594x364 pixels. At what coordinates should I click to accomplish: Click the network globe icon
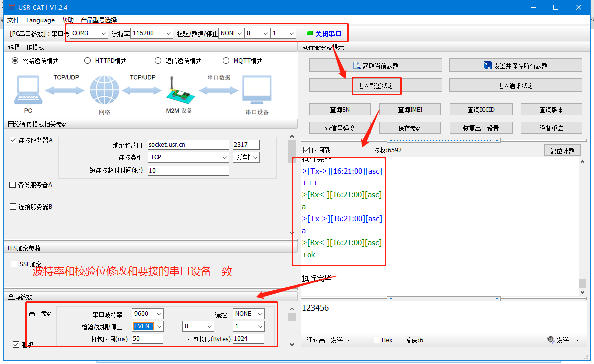click(104, 90)
